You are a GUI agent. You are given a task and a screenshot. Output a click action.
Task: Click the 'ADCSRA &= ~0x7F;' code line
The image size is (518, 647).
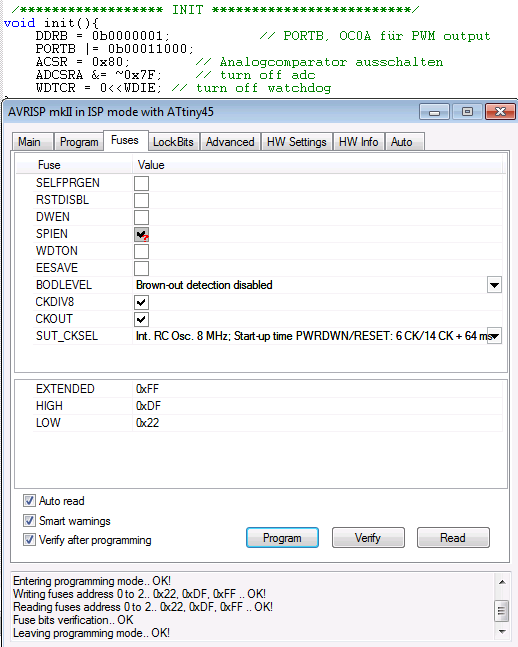point(99,75)
